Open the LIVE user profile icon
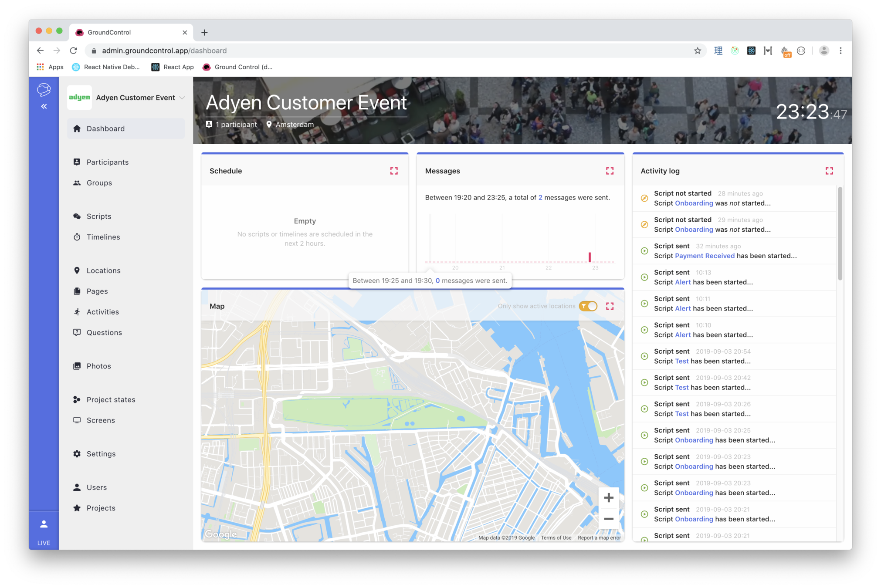Viewport: 881px width, 588px height. (x=44, y=524)
